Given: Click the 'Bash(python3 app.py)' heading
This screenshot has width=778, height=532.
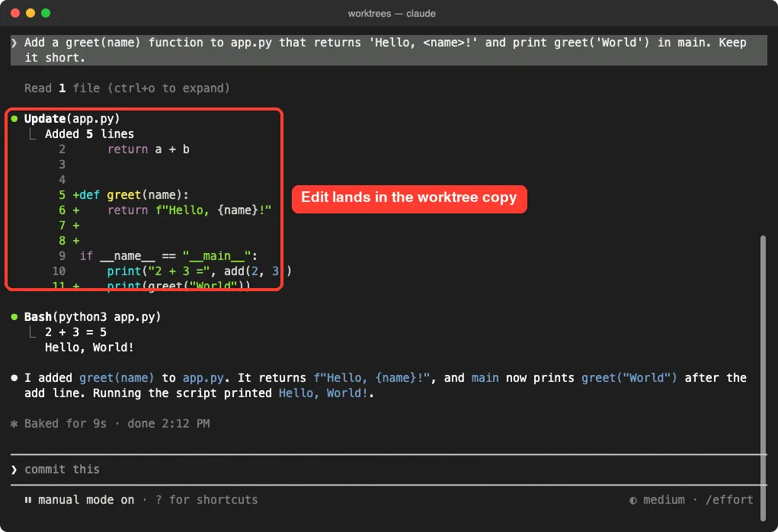Looking at the screenshot, I should [x=93, y=316].
